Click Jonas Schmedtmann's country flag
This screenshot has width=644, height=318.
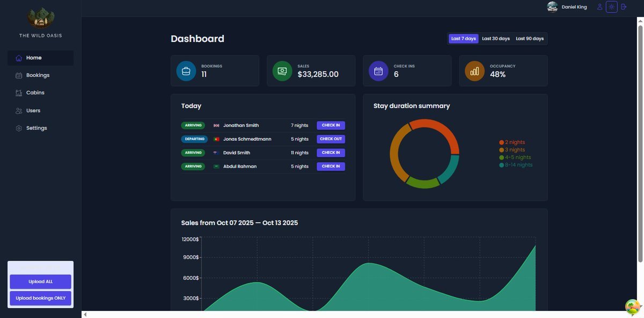coord(216,139)
